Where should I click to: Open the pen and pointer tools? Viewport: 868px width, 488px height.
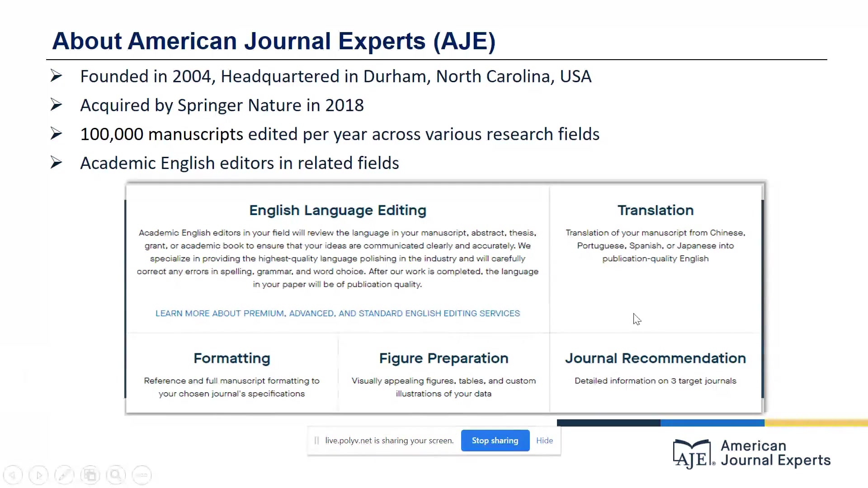point(64,475)
